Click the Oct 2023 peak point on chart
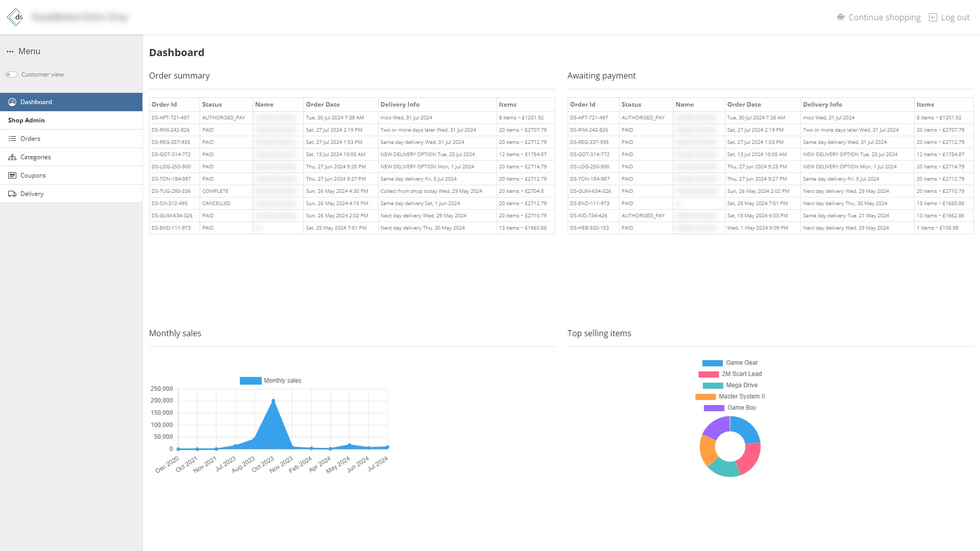The width and height of the screenshot is (980, 551). [274, 401]
